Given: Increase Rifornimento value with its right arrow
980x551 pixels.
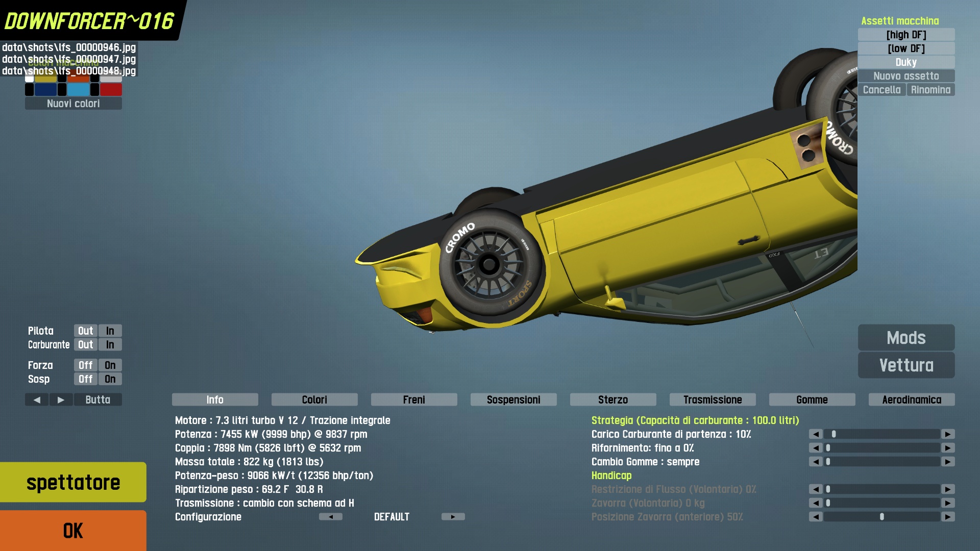Looking at the screenshot, I should (x=948, y=448).
